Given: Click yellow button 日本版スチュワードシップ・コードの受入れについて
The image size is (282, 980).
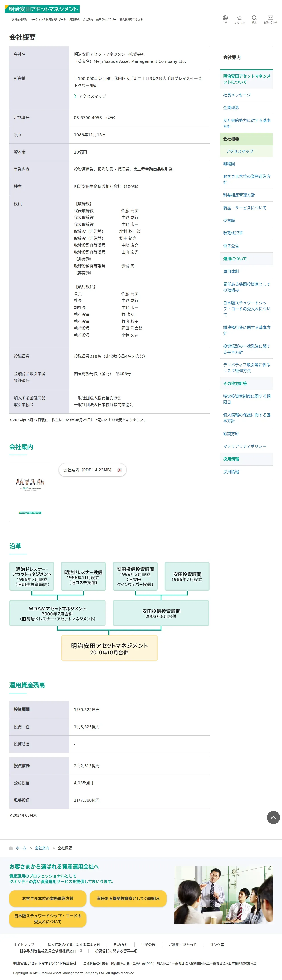Looking at the screenshot, I should 48,919.
